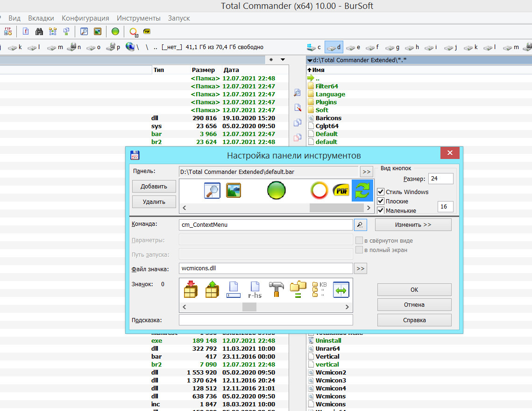The width and height of the screenshot is (532, 411).
Task: Open the "Конфигурация" menu
Action: pyautogui.click(x=85, y=18)
